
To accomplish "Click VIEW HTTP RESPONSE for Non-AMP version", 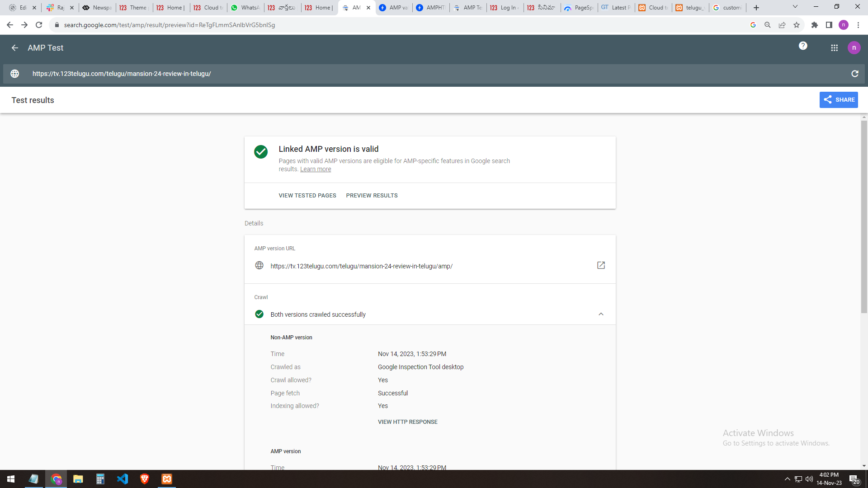I will coord(408,422).
